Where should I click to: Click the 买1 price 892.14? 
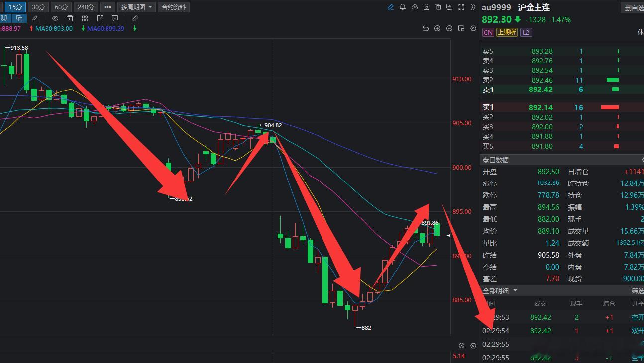pos(540,107)
